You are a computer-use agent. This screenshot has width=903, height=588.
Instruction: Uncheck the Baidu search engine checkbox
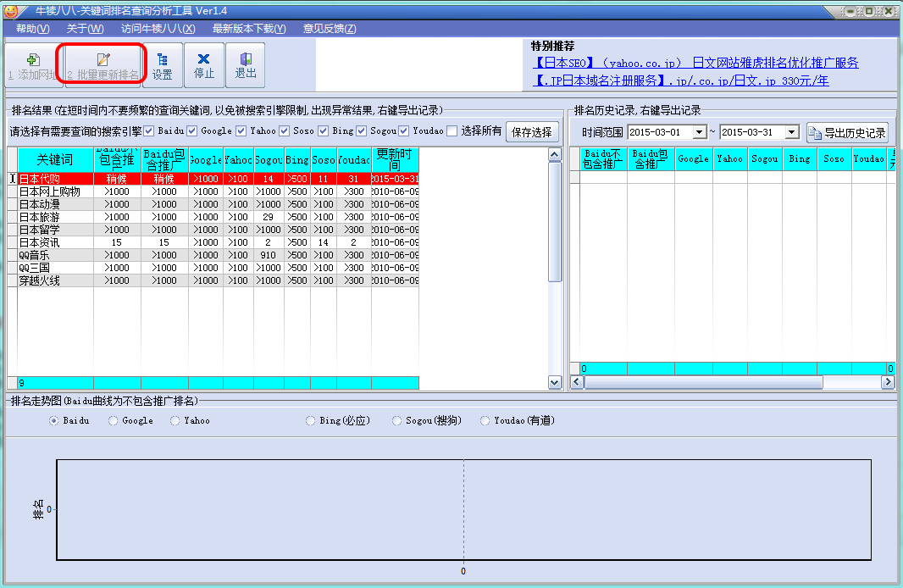tap(149, 131)
